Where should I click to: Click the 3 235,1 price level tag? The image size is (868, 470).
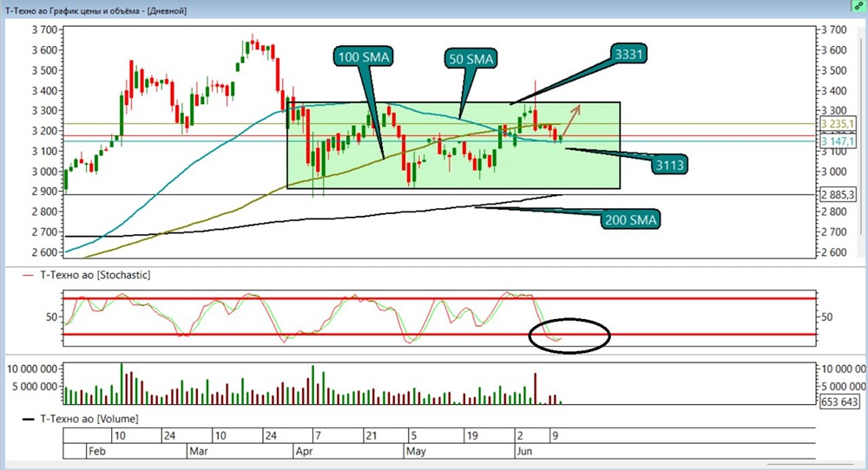tap(838, 124)
